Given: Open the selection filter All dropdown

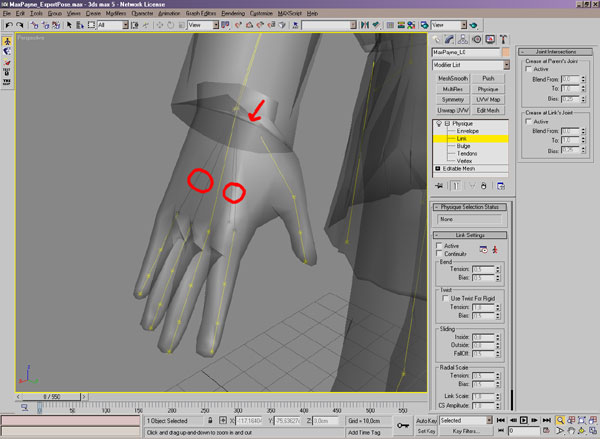Looking at the screenshot, I should tap(113, 25).
